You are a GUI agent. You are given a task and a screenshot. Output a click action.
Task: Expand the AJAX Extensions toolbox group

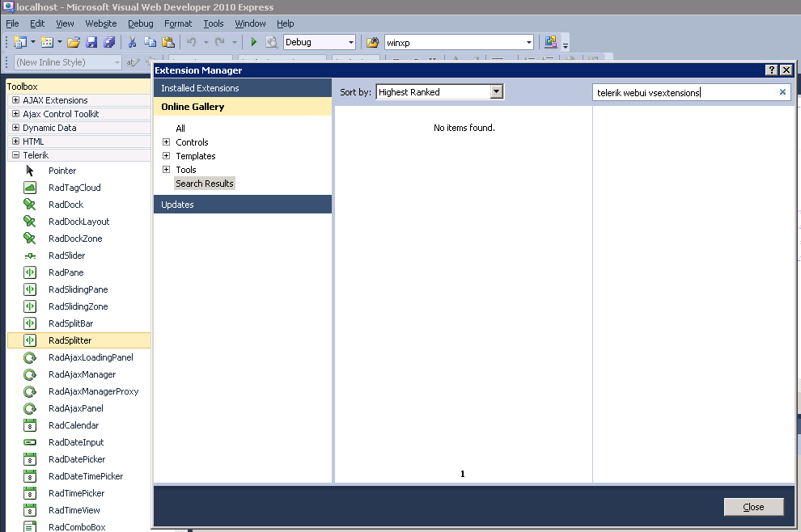pos(16,100)
